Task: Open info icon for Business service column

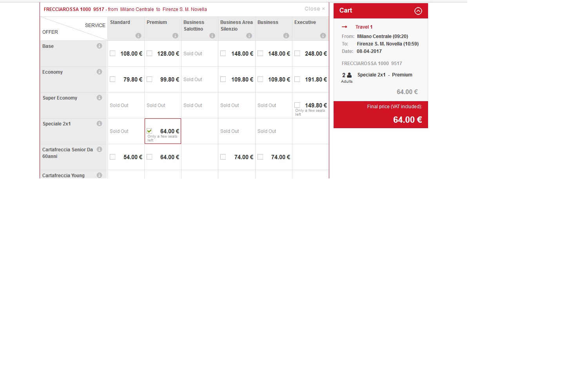Action: pos(286,36)
